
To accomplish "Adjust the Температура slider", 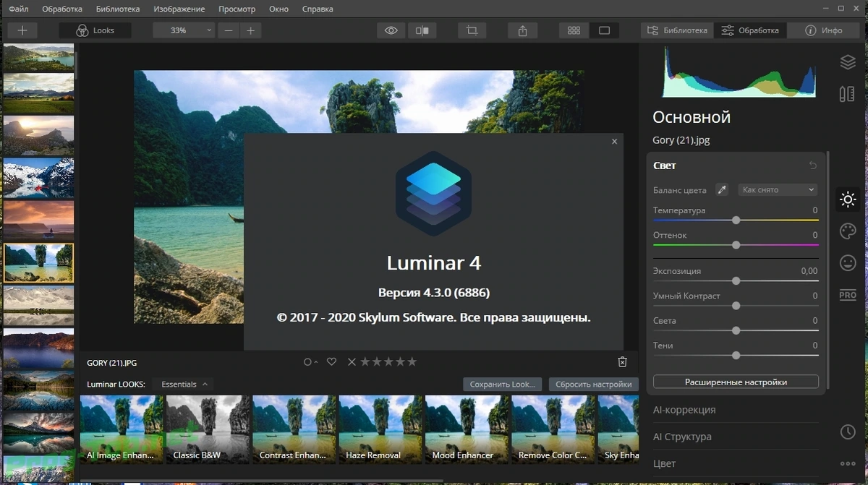I will click(x=736, y=220).
